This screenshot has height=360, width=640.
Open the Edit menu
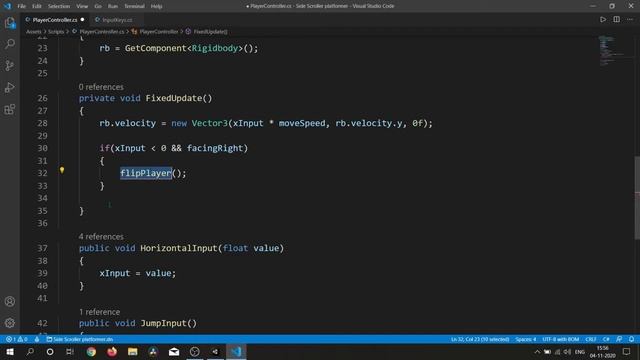coord(37,6)
